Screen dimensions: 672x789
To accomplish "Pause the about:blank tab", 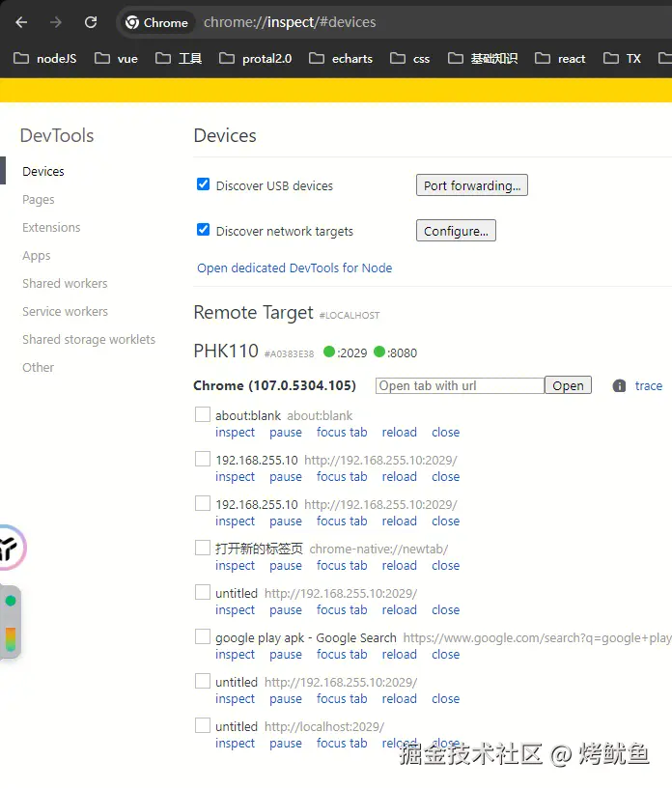I will click(286, 433).
